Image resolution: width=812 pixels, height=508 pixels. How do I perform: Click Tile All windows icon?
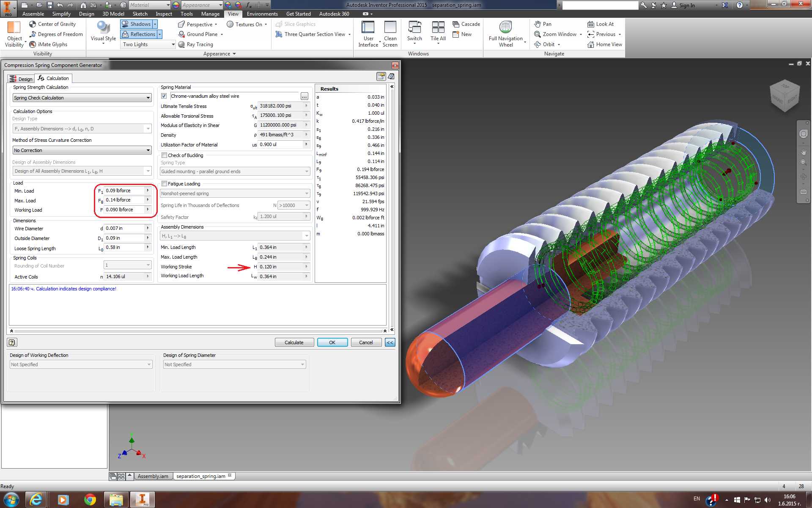tap(438, 28)
